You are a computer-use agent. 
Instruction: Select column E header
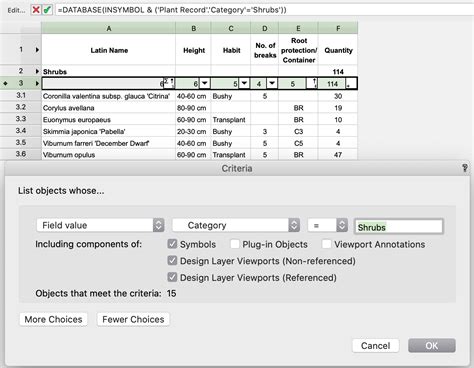pos(298,28)
